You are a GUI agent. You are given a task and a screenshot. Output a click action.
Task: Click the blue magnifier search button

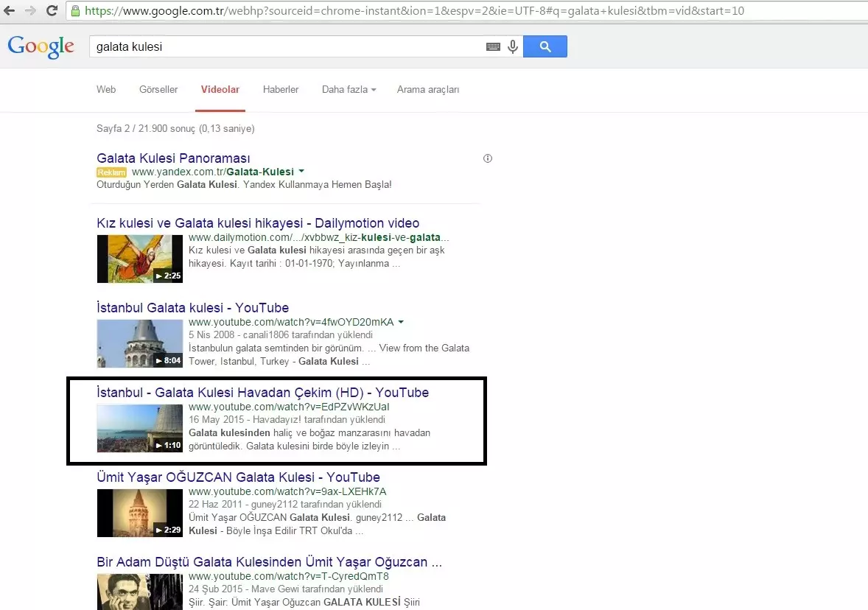click(x=545, y=46)
